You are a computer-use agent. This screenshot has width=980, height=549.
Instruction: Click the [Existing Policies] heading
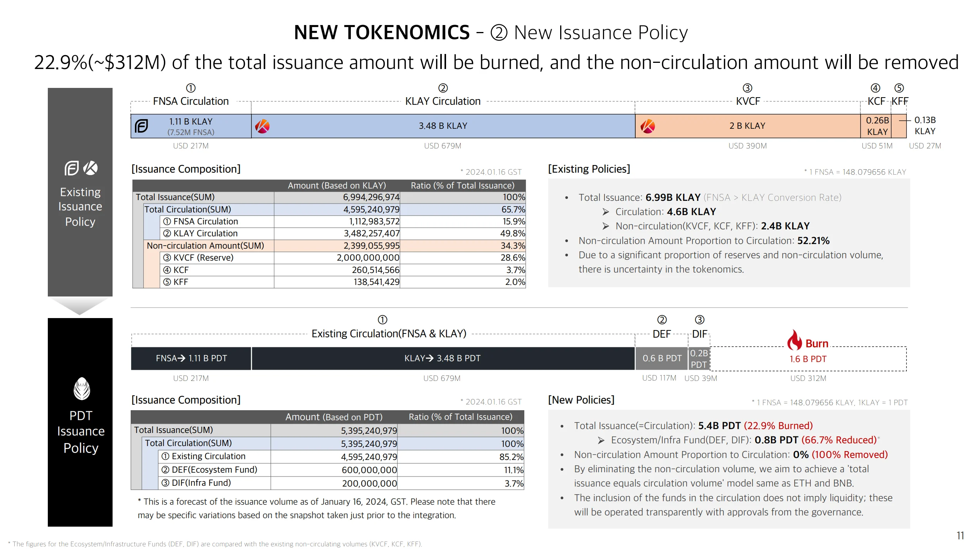click(x=589, y=169)
